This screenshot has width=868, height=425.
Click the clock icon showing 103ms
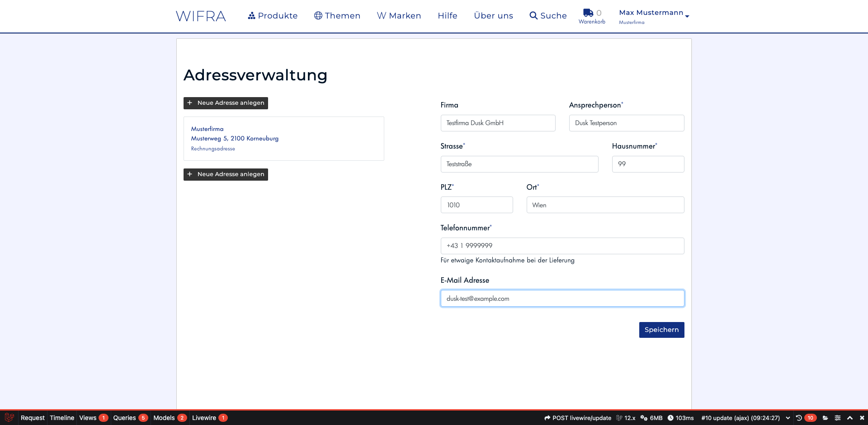(x=670, y=418)
